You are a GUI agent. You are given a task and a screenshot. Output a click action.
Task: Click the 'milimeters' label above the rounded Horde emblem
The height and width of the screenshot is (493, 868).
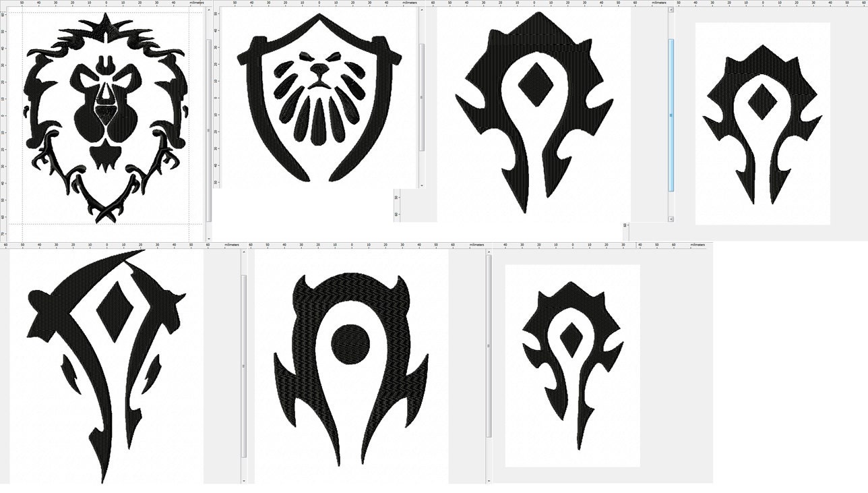point(476,245)
